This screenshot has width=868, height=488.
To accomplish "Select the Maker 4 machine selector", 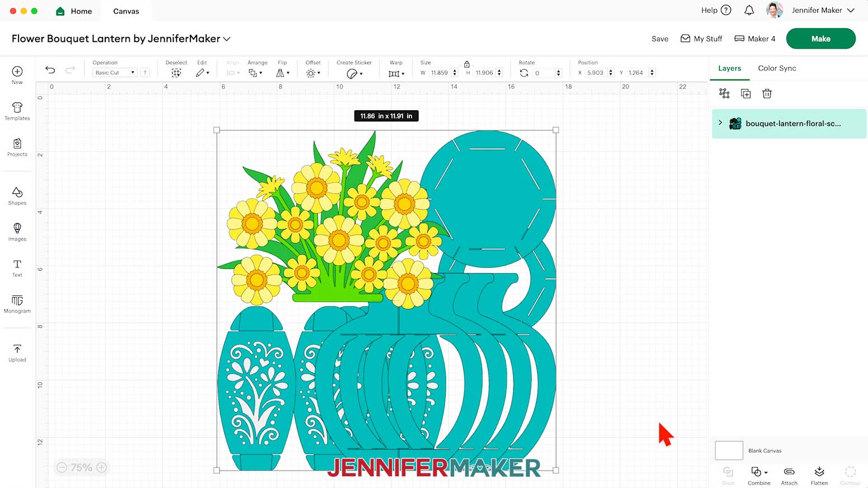I will pyautogui.click(x=755, y=39).
